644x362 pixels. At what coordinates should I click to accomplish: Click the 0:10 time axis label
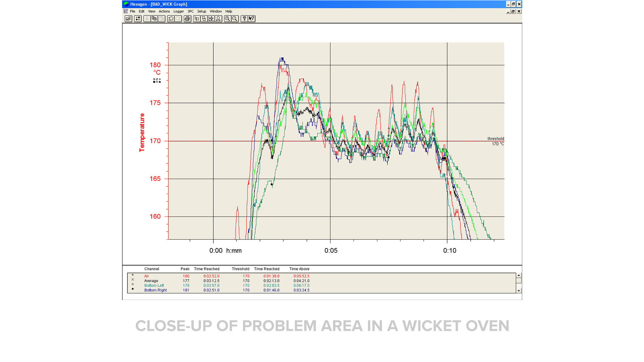pos(450,250)
